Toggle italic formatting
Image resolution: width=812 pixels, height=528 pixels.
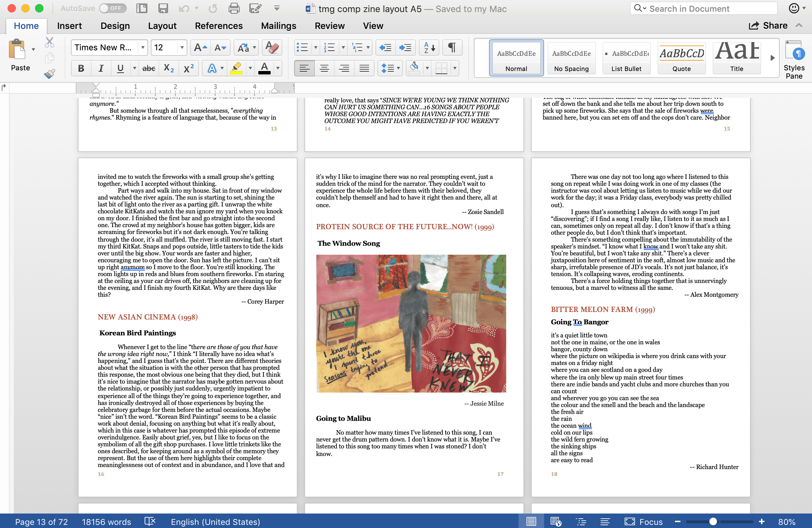coord(101,68)
